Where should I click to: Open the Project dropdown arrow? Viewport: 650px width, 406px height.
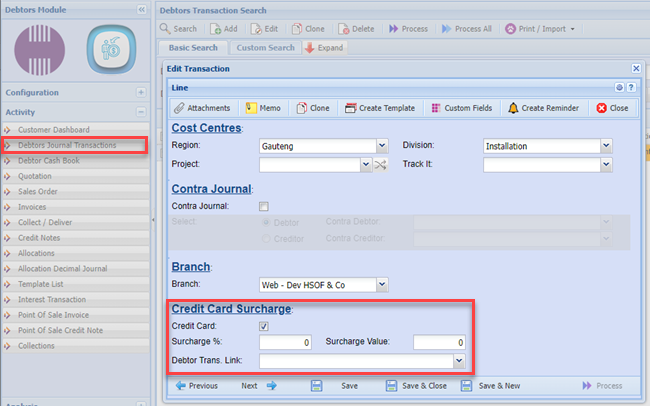(366, 165)
